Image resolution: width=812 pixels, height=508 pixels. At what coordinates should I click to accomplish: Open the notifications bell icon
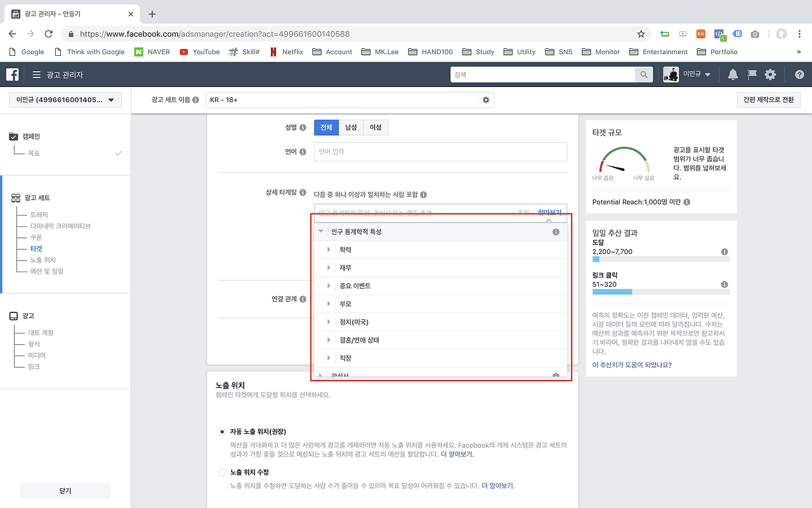(x=732, y=74)
